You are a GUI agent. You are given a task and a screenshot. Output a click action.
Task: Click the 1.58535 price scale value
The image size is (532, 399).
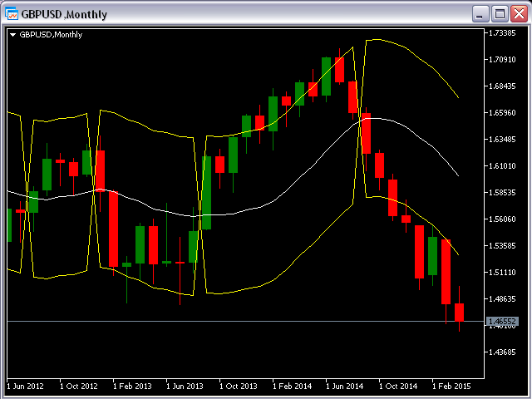point(502,192)
